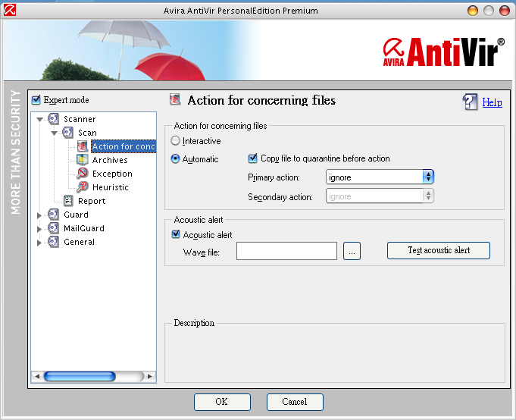
Task: Click the Guard gear icon
Action: pyautogui.click(x=53, y=215)
